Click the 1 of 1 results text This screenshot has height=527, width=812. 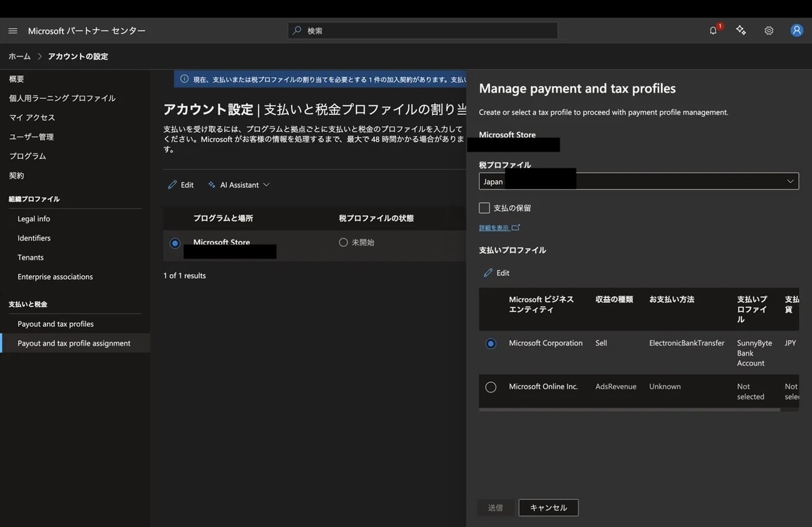tap(185, 275)
